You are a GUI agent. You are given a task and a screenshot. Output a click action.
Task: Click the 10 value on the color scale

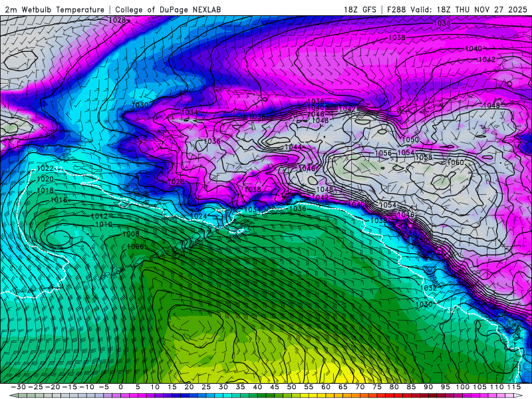point(155,387)
